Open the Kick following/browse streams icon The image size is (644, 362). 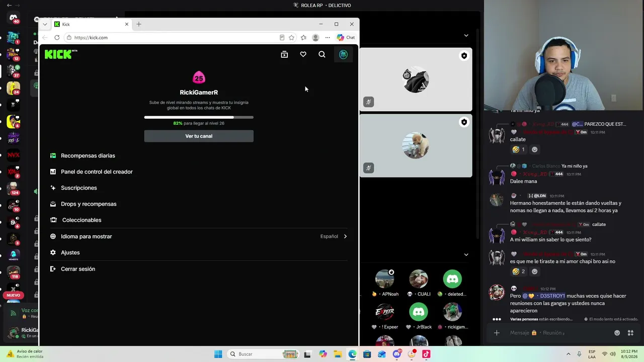click(284, 54)
